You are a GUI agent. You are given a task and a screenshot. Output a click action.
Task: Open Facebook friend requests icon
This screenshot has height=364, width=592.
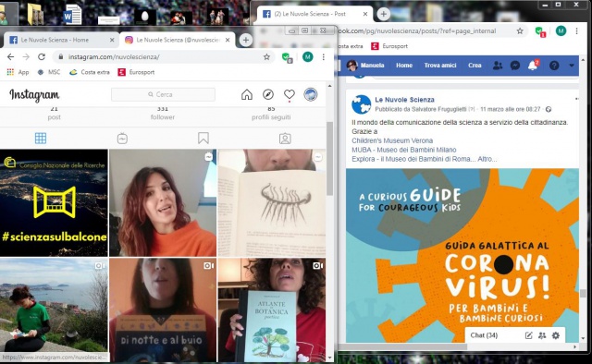click(498, 66)
